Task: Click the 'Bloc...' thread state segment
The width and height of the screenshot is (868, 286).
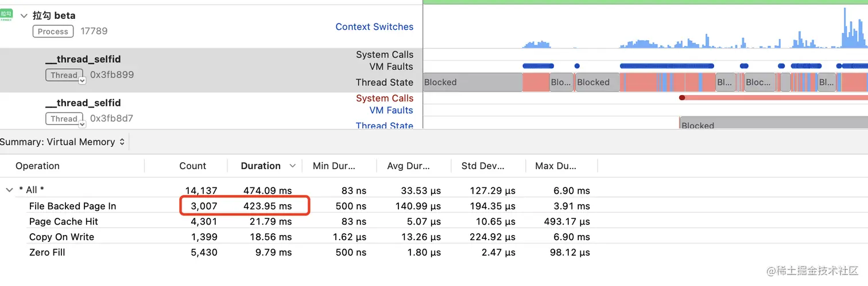Action: (x=759, y=82)
